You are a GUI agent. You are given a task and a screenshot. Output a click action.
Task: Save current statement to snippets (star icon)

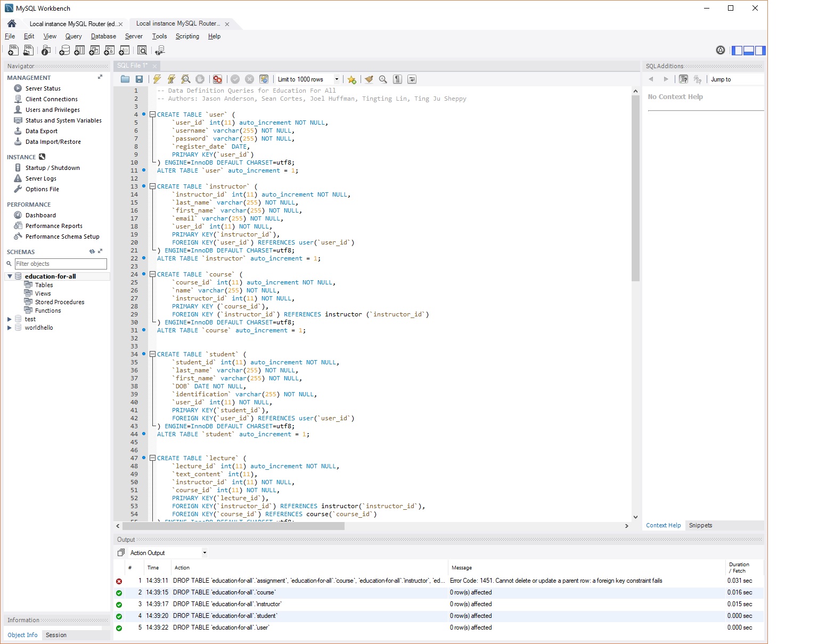coord(351,79)
